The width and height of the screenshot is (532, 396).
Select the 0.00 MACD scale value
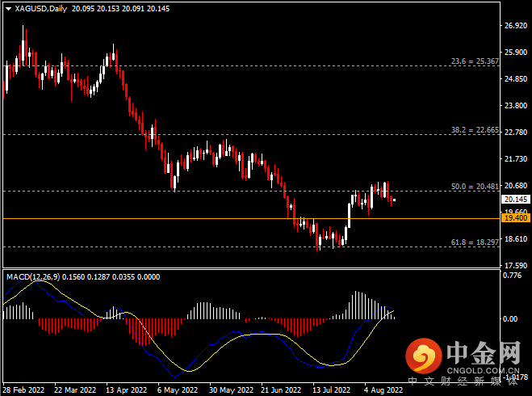510,319
